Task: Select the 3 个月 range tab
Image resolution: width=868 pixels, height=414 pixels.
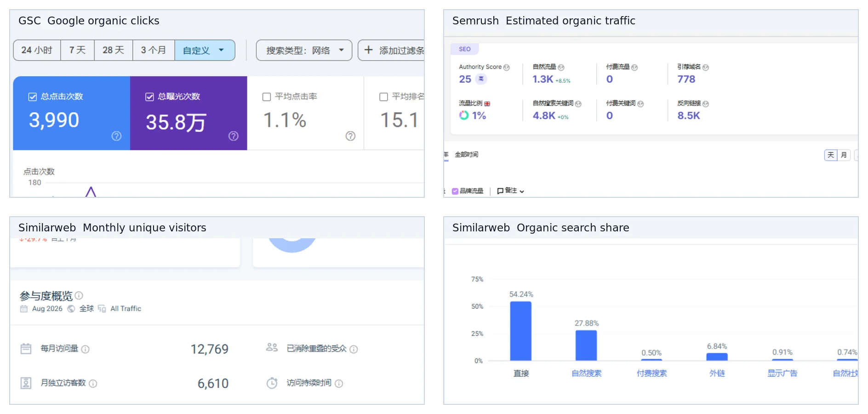Action: 154,50
